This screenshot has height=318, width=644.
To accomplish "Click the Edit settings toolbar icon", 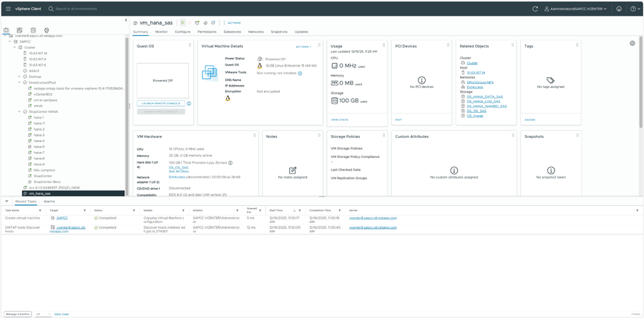I will tap(205, 23).
